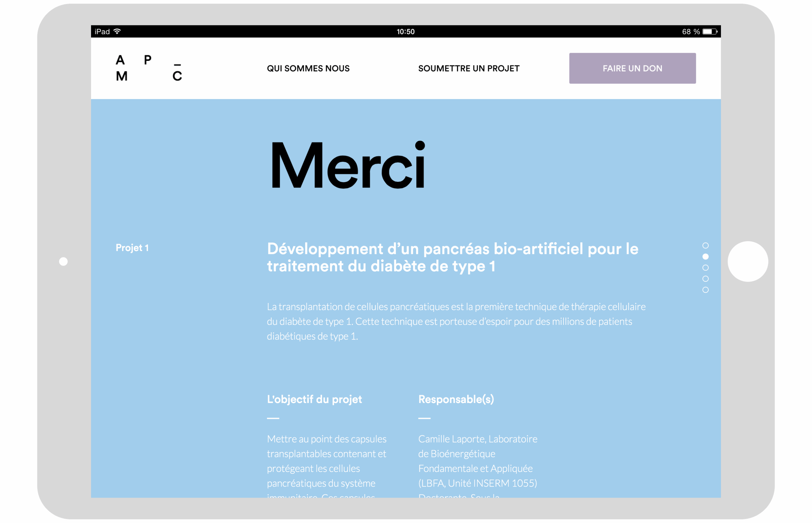812x523 pixels.
Task: Open the QUI SOMMES NOUS page
Action: pyautogui.click(x=308, y=68)
